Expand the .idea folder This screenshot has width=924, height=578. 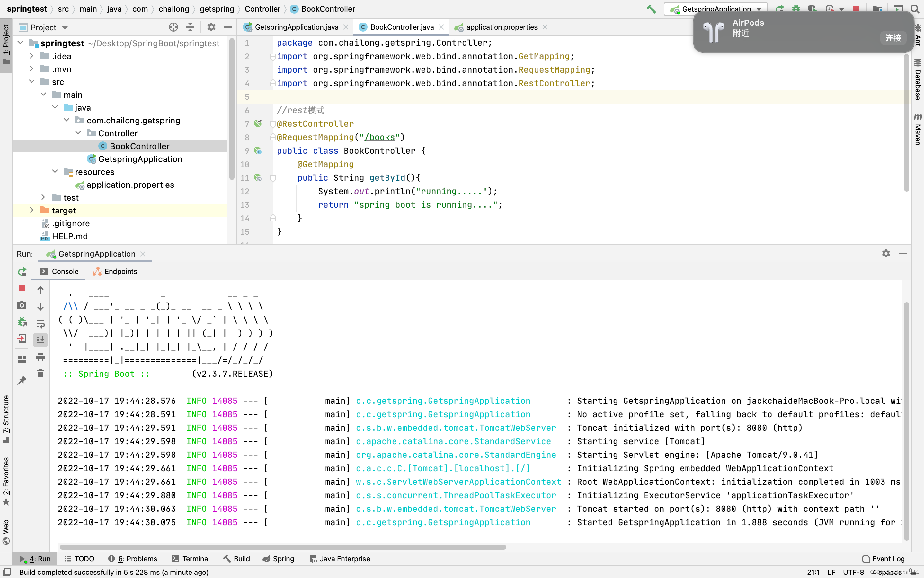click(32, 56)
